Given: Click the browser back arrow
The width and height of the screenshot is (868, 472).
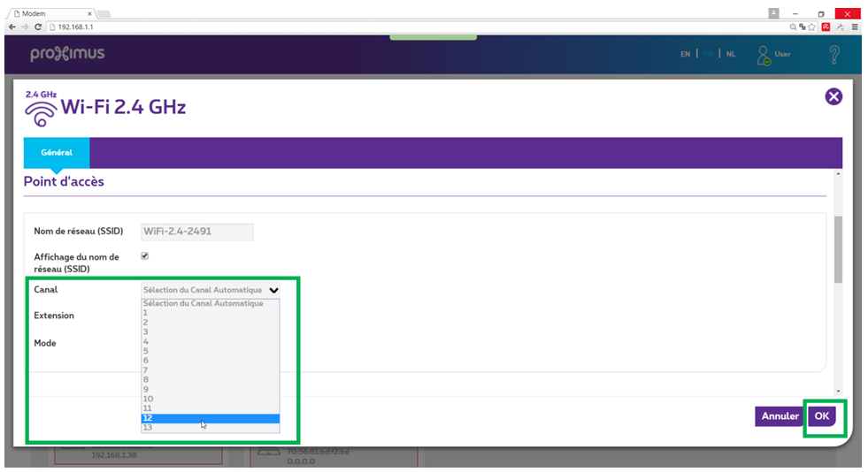Looking at the screenshot, I should [x=11, y=27].
